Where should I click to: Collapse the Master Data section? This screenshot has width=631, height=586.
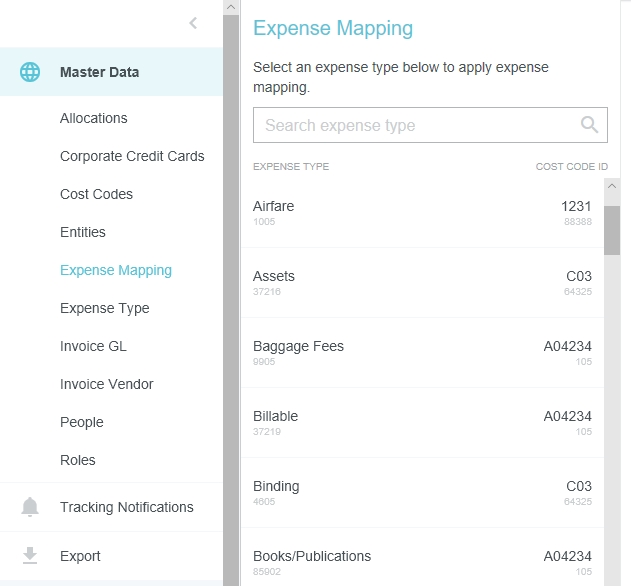coord(100,72)
